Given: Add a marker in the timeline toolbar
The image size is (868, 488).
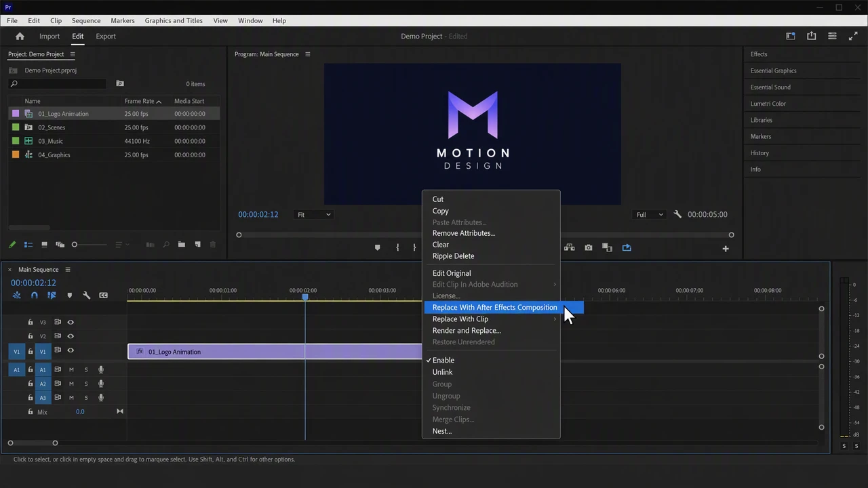Looking at the screenshot, I should coord(69,296).
